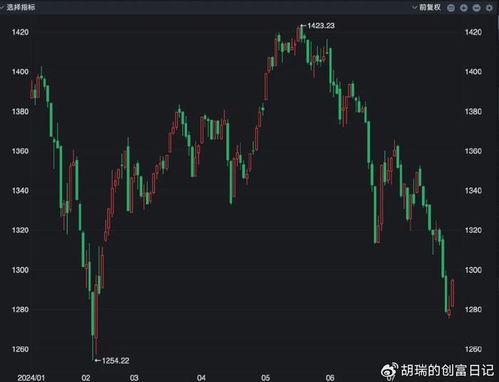Image resolution: width=499 pixels, height=382 pixels.
Task: Click the 1254.22 low price label
Action: click(x=115, y=361)
